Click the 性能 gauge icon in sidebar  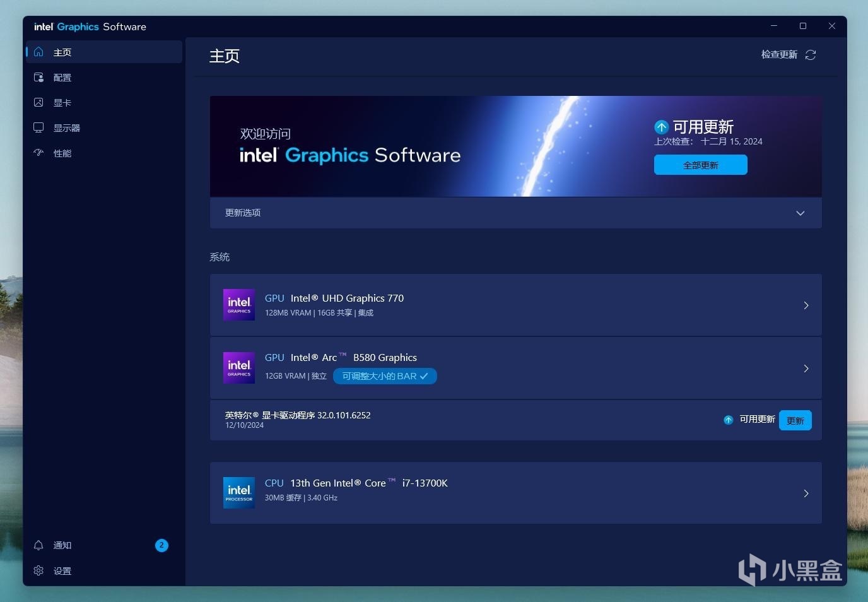coord(38,153)
